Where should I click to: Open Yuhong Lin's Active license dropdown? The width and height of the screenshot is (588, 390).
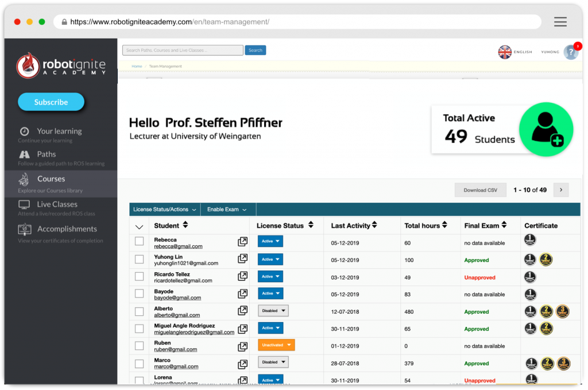270,259
